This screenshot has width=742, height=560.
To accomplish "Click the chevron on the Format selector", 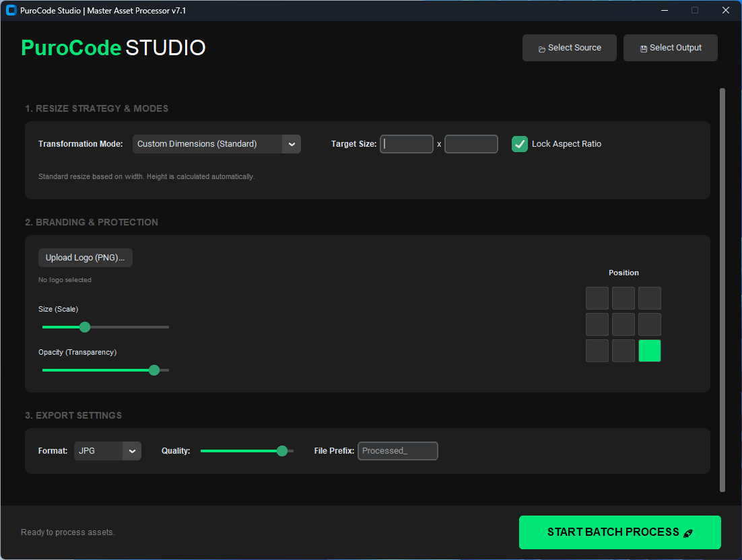I will (x=132, y=451).
